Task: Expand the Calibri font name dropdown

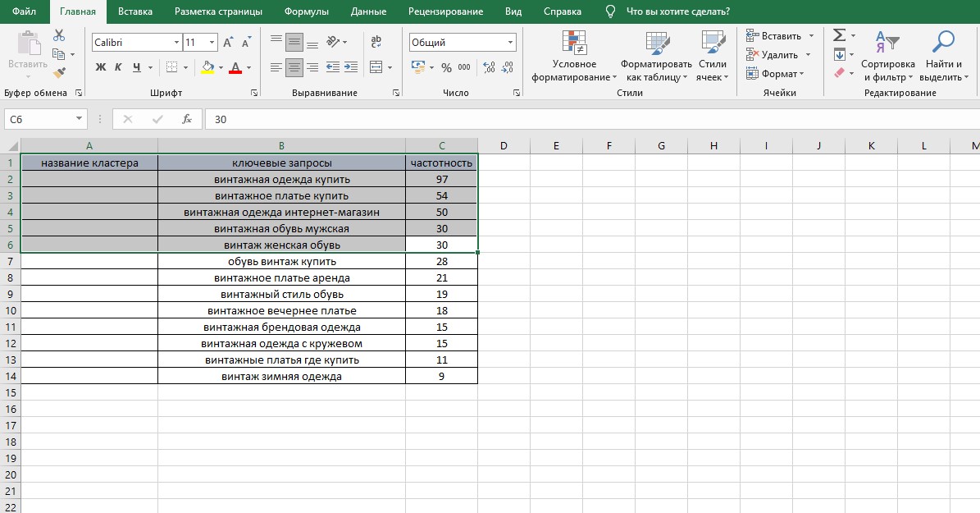Action: pyautogui.click(x=176, y=43)
